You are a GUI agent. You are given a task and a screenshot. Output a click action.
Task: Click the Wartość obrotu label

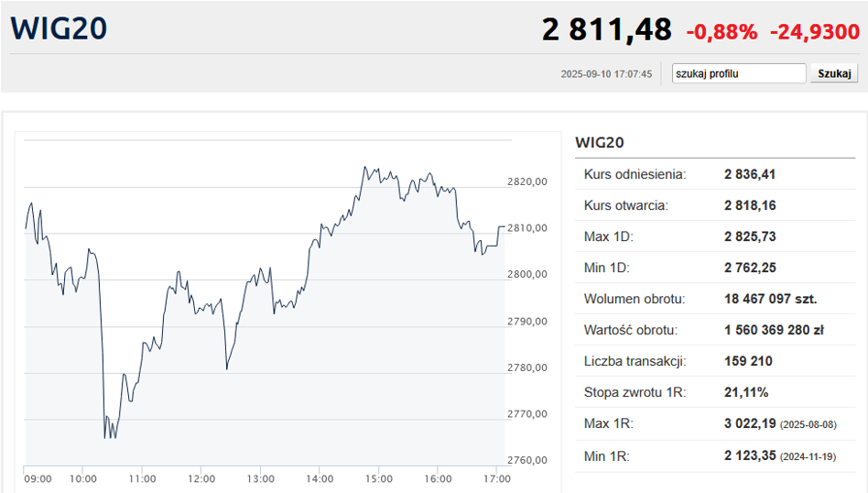tap(631, 330)
